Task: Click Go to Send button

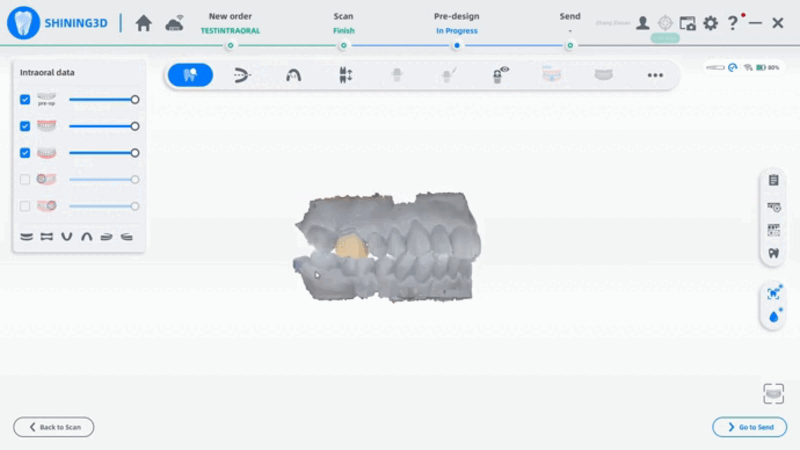Action: tap(749, 427)
